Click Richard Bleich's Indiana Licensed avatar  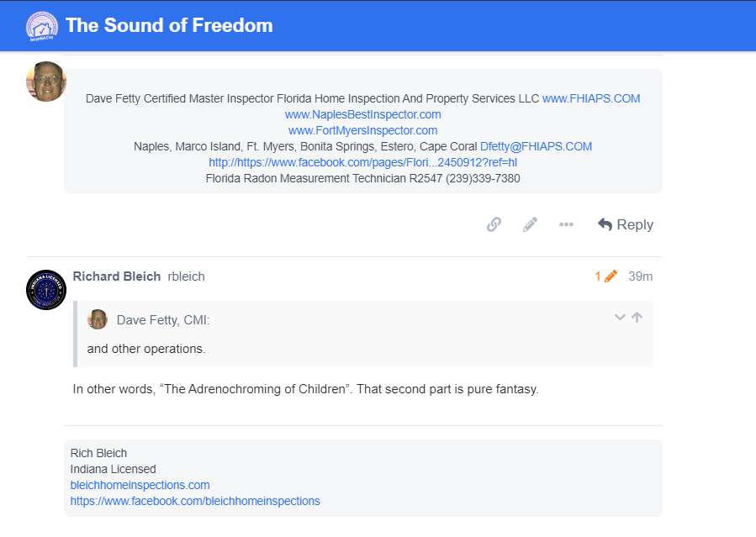point(46,291)
